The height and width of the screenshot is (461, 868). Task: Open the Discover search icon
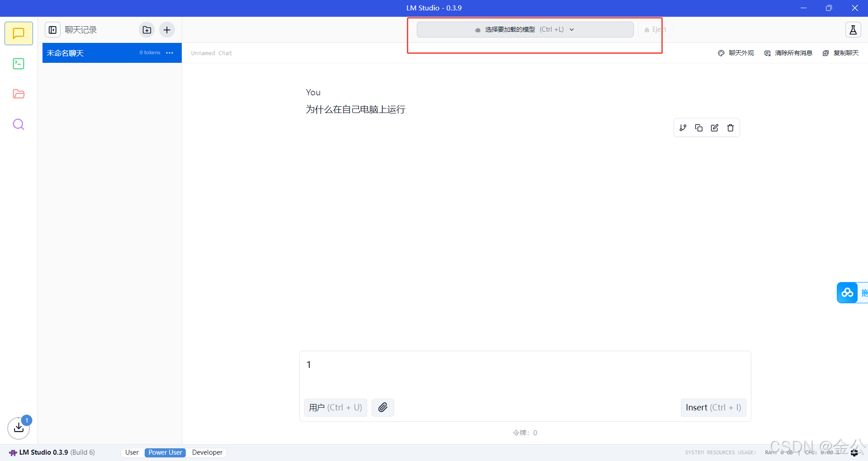coord(19,124)
